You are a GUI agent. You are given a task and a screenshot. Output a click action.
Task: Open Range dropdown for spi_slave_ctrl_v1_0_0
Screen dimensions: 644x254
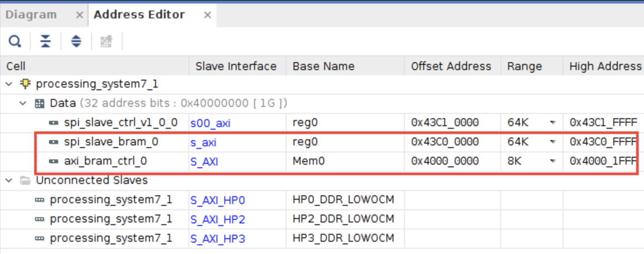tap(553, 123)
